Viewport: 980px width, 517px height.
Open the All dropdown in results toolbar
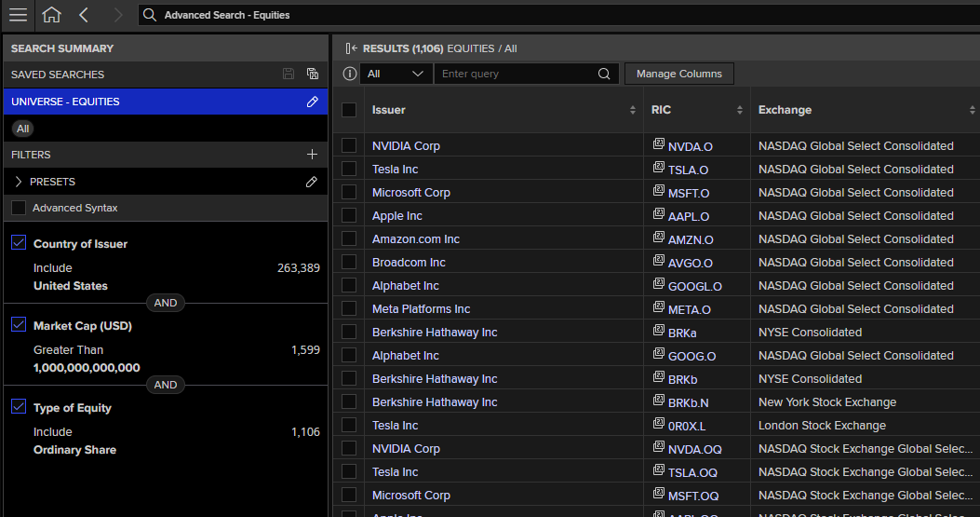(x=395, y=74)
